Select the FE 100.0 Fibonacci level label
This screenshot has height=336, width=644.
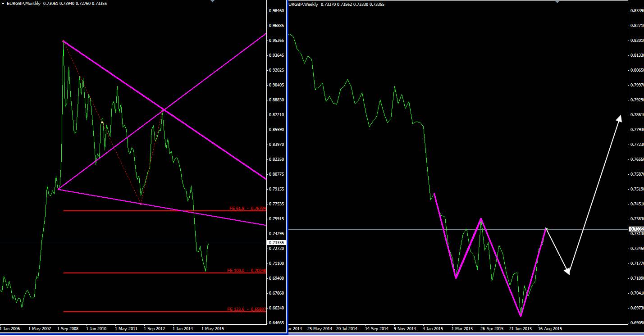point(247,270)
